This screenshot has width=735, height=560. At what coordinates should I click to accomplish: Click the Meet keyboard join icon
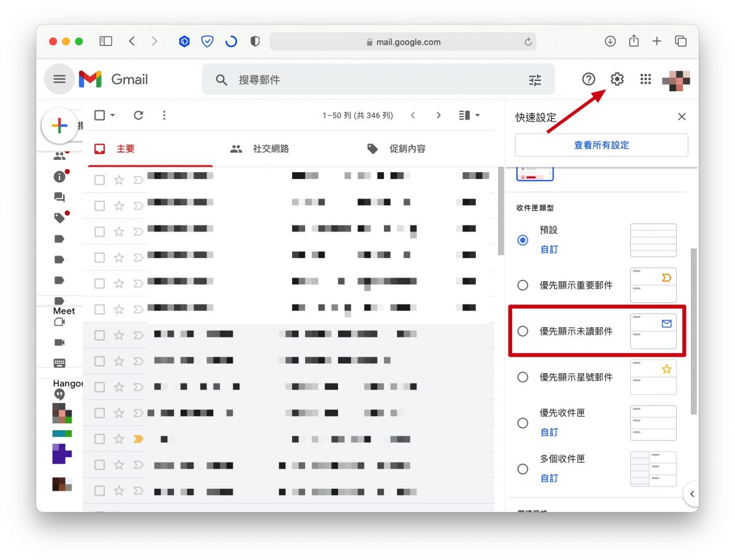click(x=59, y=363)
